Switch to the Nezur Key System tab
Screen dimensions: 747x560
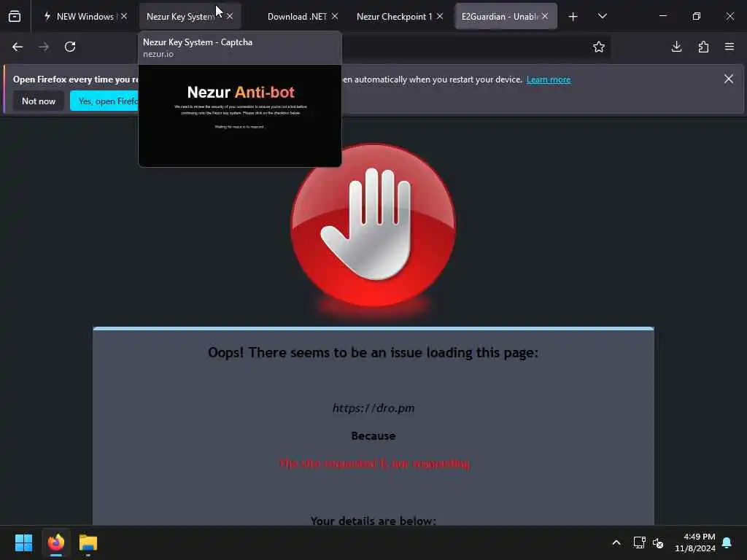190,16
